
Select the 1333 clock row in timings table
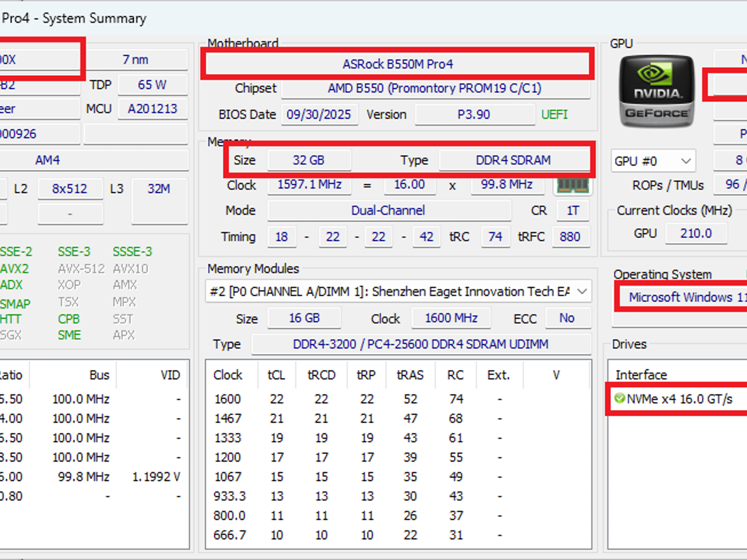point(398,437)
